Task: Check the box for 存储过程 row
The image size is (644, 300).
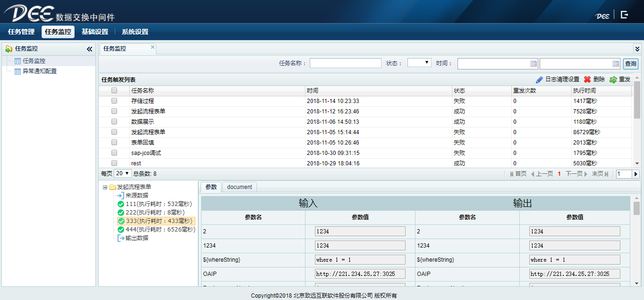Action: [x=114, y=101]
